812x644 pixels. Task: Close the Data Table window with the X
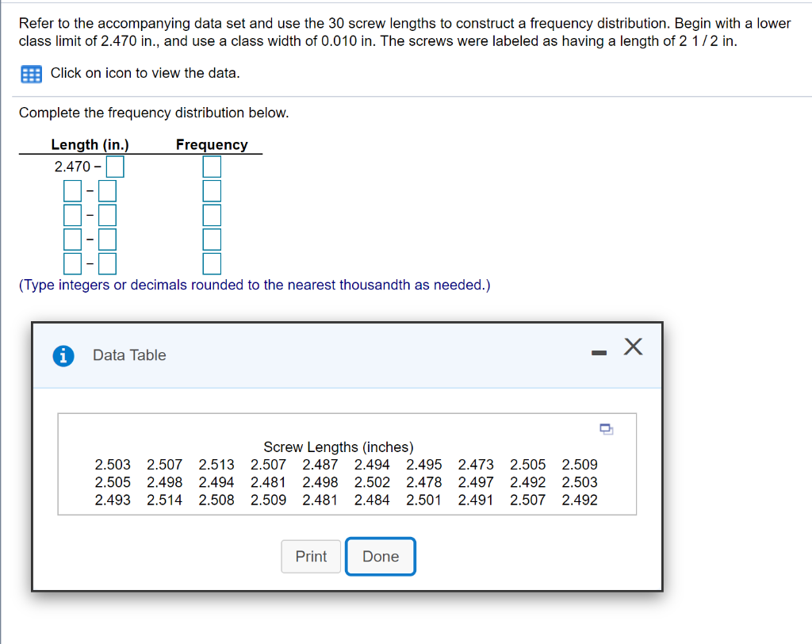[x=632, y=347]
